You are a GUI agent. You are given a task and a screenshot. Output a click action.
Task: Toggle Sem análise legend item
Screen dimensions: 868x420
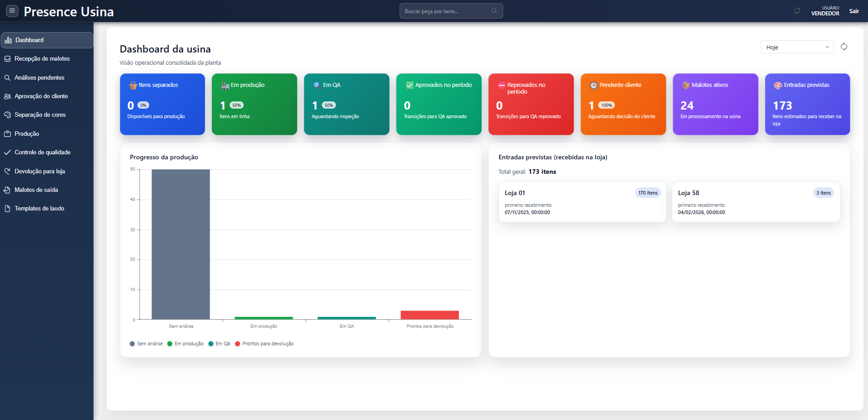point(146,344)
